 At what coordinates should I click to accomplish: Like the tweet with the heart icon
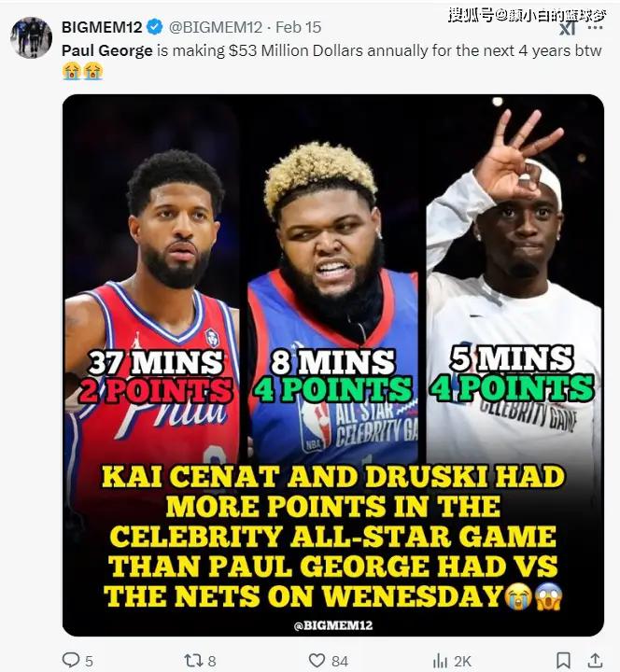coord(317,661)
